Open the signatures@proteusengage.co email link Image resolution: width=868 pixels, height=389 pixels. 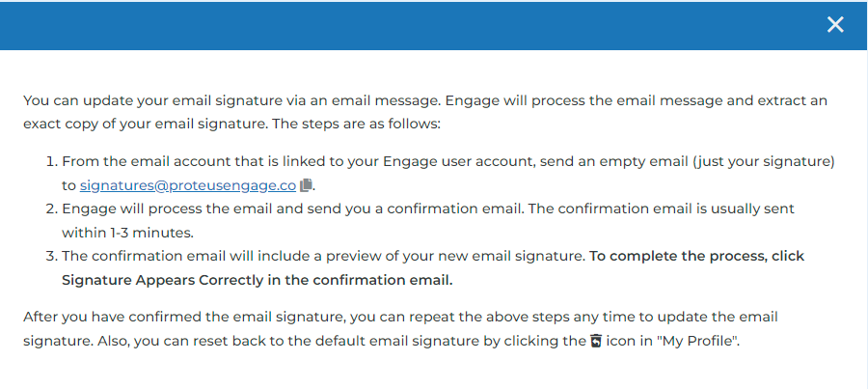click(x=188, y=185)
